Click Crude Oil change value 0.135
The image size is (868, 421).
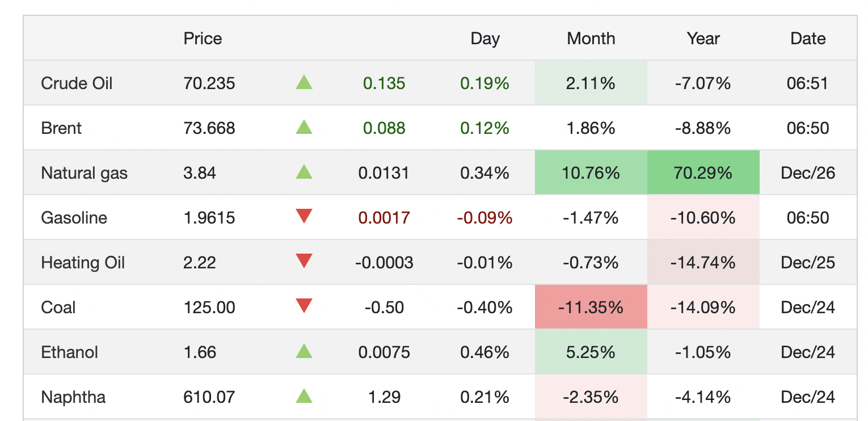tap(384, 83)
